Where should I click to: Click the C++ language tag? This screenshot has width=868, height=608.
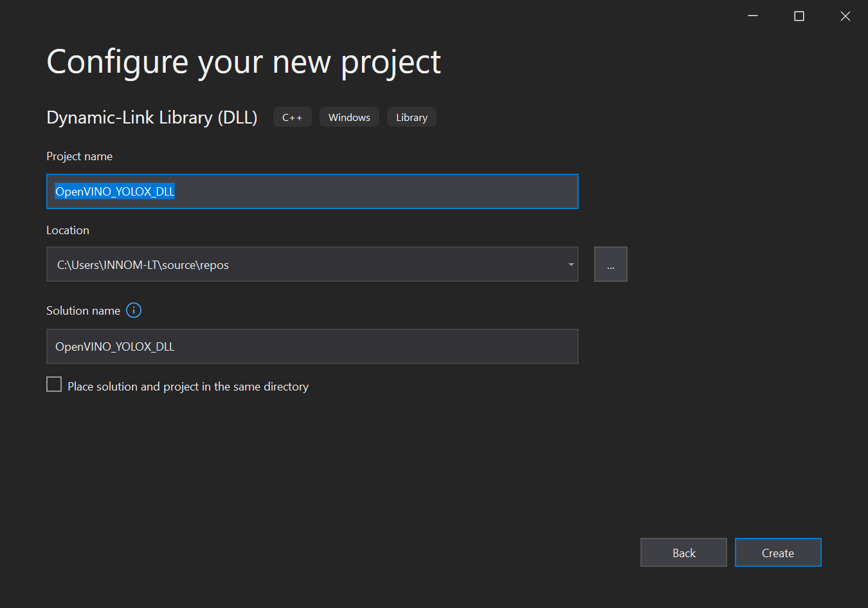coord(292,117)
